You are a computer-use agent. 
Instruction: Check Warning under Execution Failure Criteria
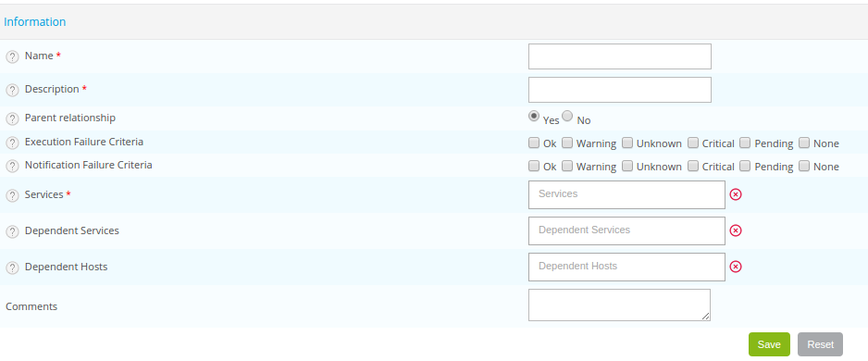(x=567, y=143)
